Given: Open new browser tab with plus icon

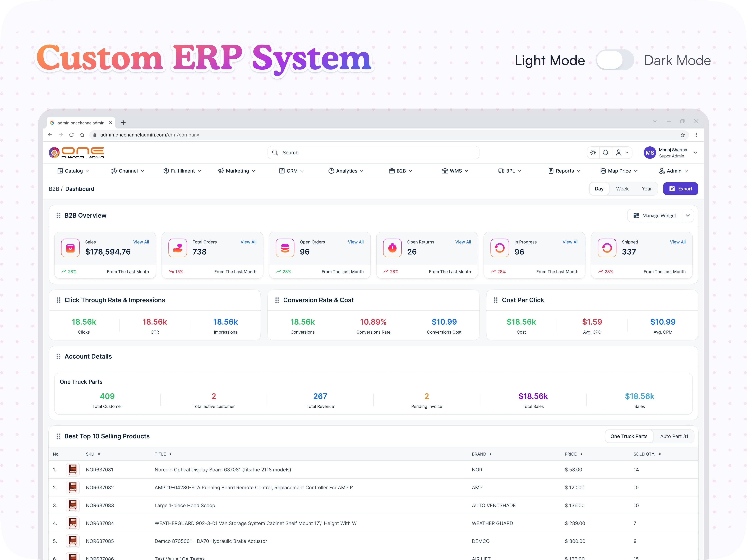Looking at the screenshot, I should point(123,123).
